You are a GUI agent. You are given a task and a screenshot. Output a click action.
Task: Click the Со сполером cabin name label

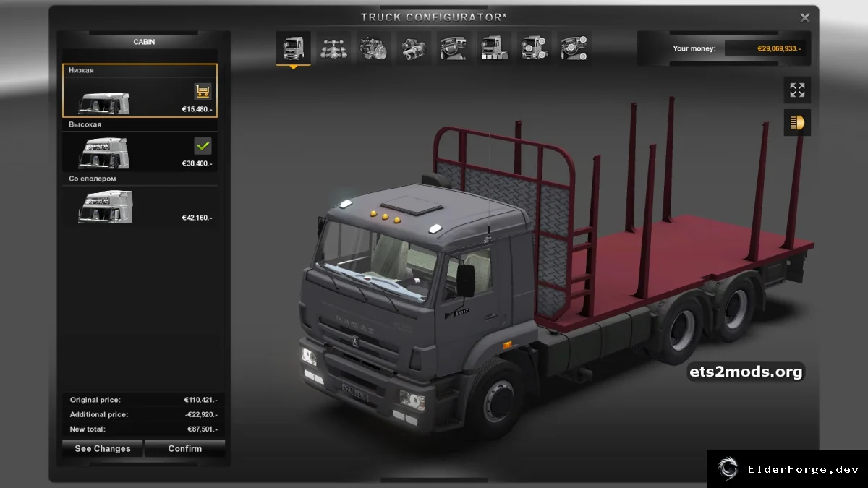click(92, 179)
